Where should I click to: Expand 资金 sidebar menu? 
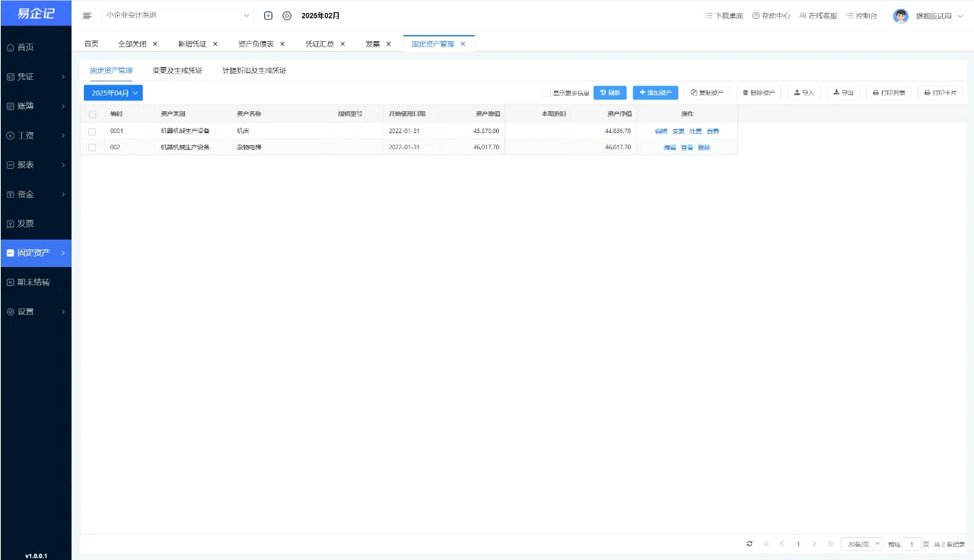click(x=36, y=194)
